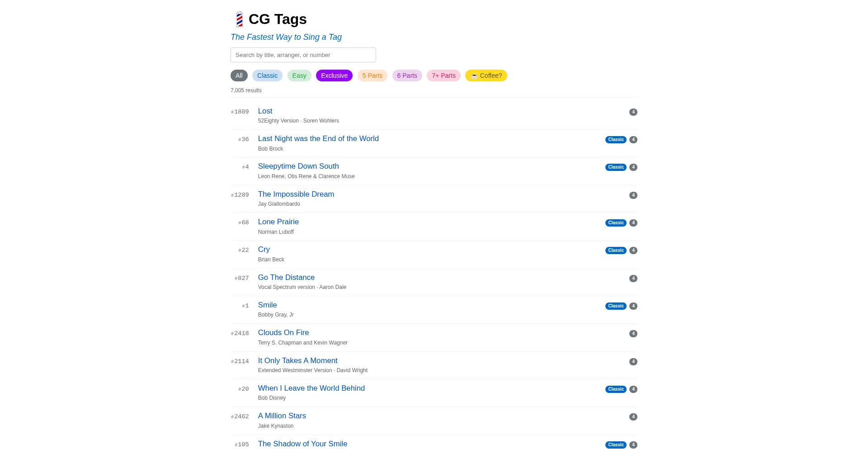868x449 pixels.
Task: Open the tag titled Smile
Action: 267,305
